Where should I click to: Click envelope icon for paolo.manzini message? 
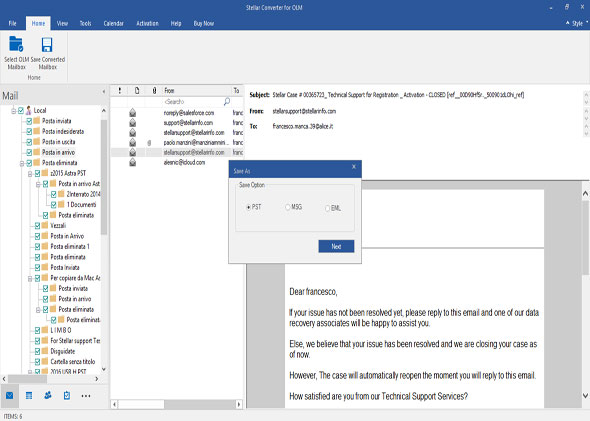(132, 143)
